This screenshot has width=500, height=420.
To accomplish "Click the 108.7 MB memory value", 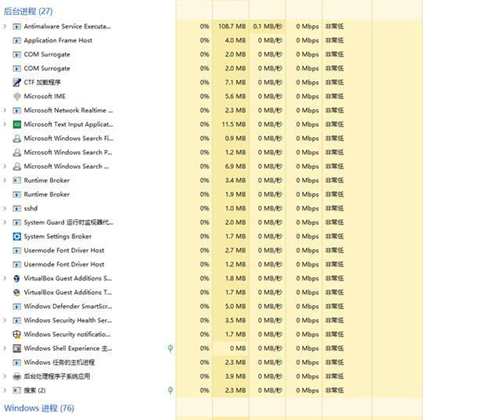I will coord(232,26).
